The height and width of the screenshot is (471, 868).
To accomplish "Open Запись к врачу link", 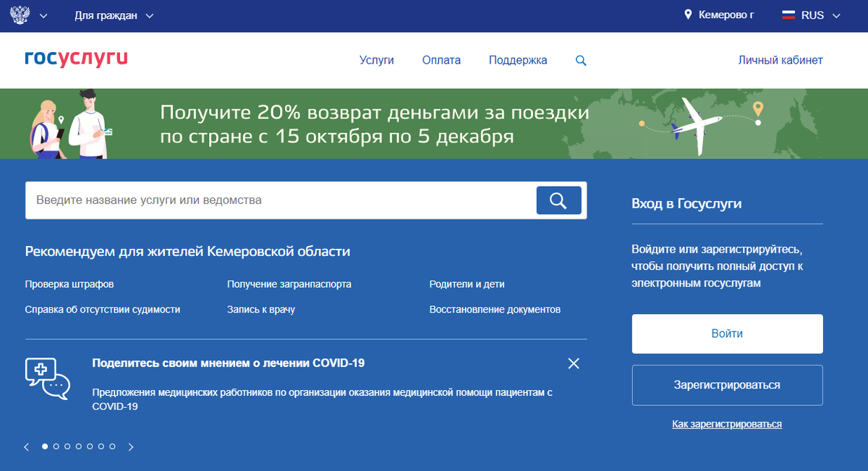I will (261, 309).
